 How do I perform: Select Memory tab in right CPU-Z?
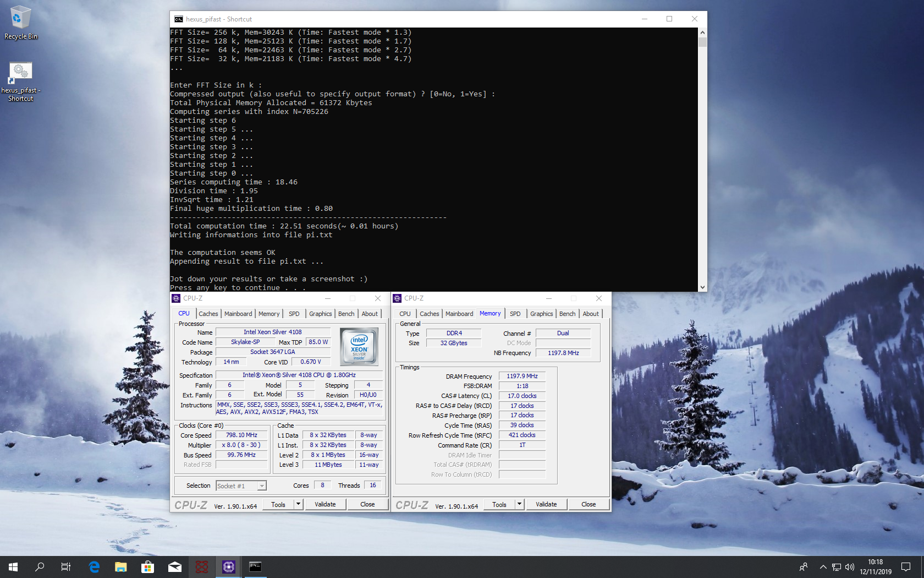pos(490,313)
